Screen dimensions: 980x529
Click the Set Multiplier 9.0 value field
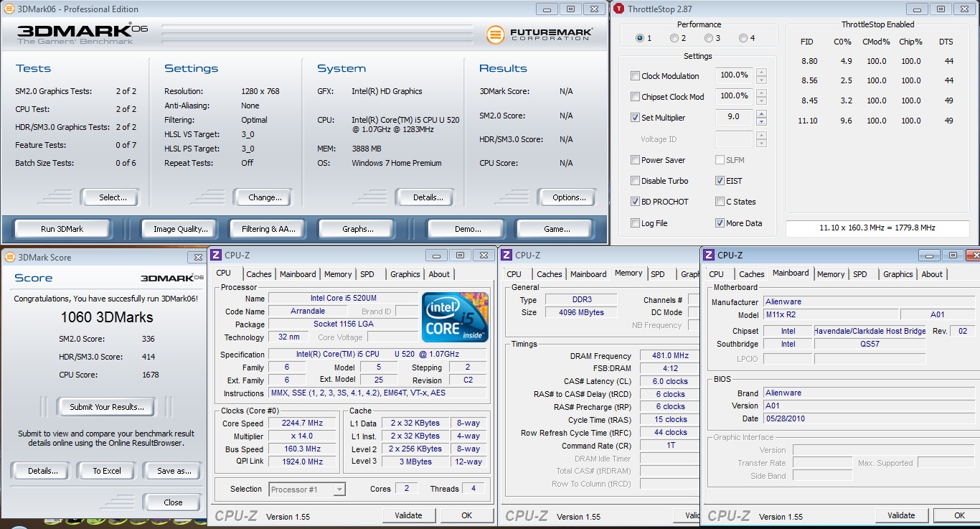734,117
